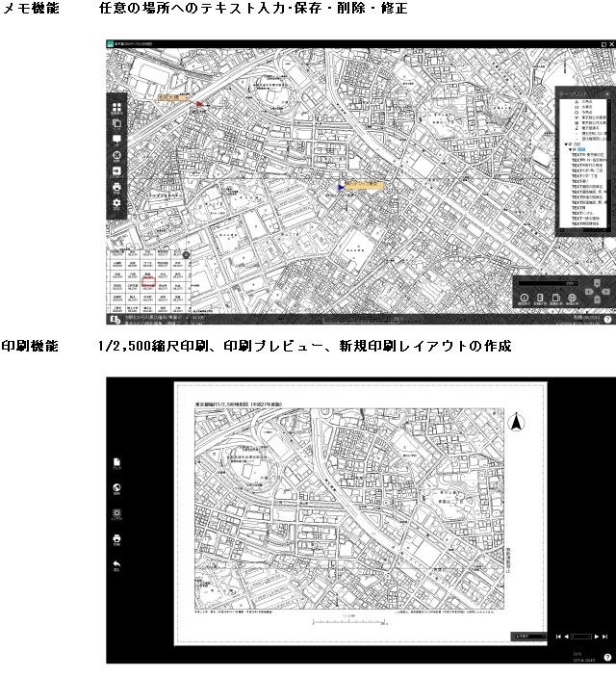Click the overlapping-squares layers icon

click(x=116, y=123)
